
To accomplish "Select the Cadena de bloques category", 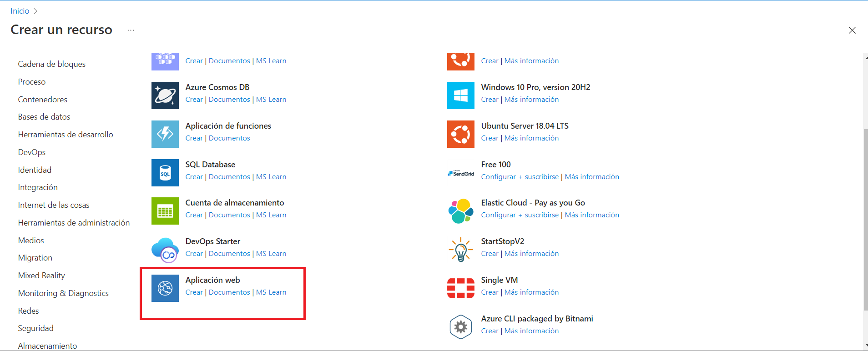I will pos(52,64).
